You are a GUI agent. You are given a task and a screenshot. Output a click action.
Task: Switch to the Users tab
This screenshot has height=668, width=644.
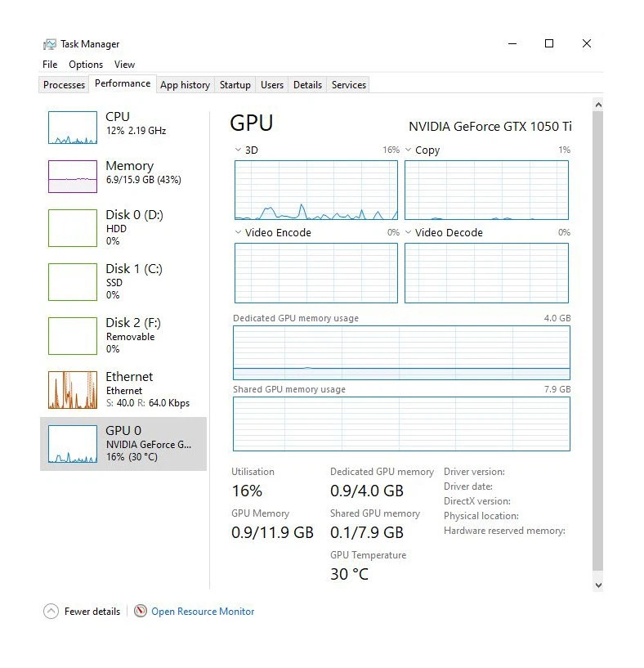(x=272, y=85)
